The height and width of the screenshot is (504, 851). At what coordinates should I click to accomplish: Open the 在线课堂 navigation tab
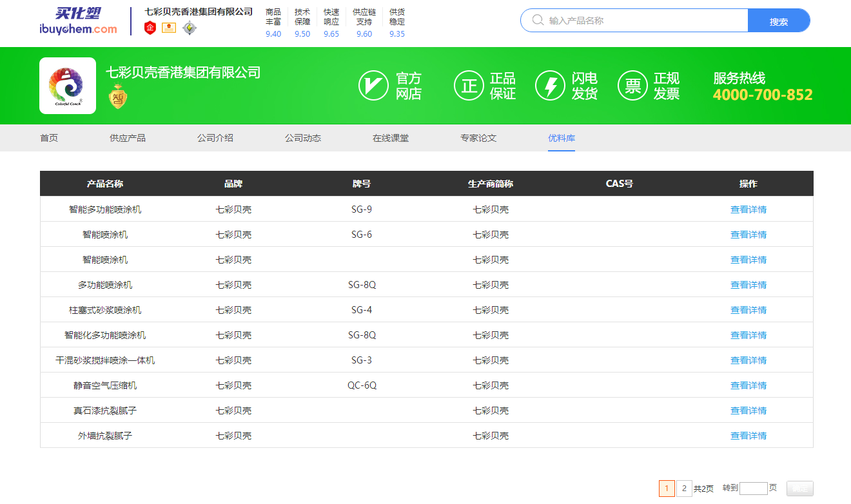(391, 138)
